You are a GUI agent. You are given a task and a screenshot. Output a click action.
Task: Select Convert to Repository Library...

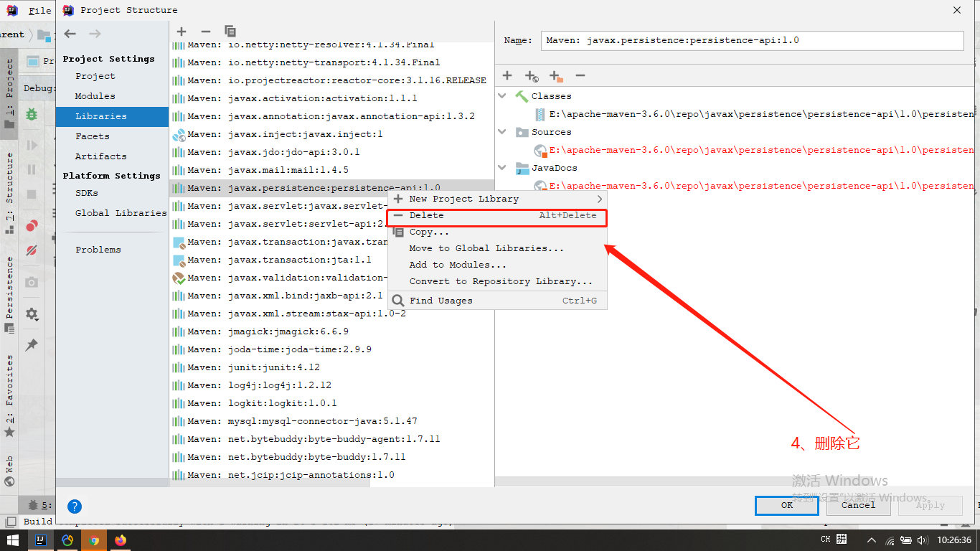coord(497,281)
